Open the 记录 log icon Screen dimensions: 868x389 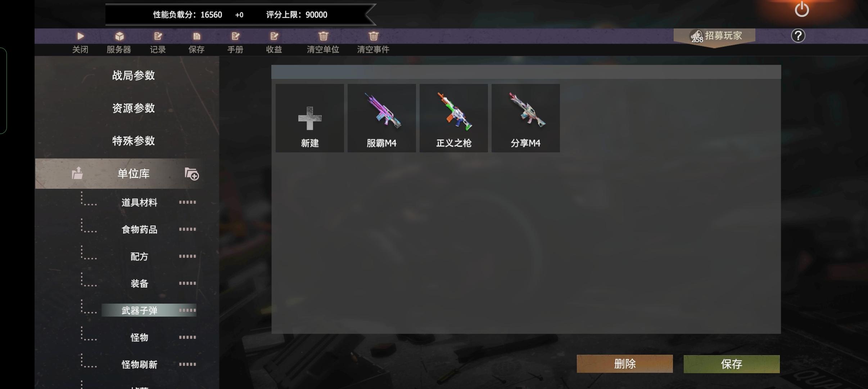click(158, 36)
